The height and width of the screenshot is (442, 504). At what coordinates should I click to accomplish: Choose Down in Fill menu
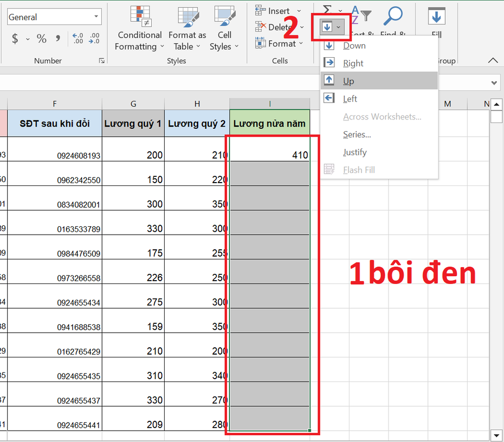pos(379,45)
